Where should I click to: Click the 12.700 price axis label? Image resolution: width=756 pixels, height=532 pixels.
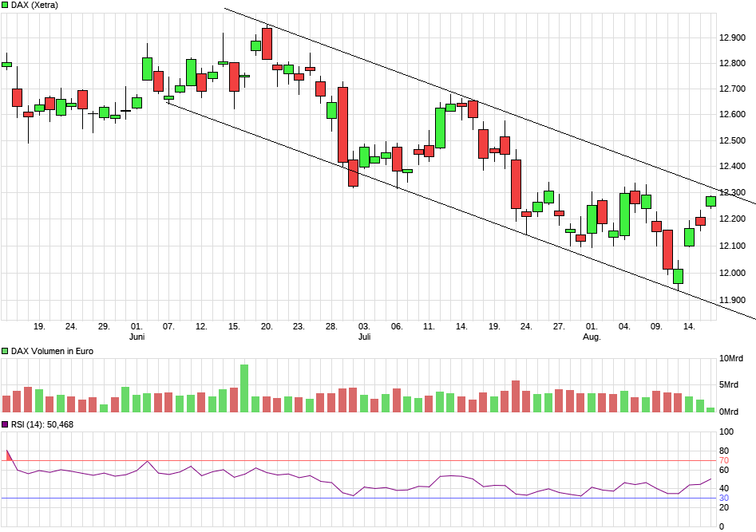click(x=732, y=89)
